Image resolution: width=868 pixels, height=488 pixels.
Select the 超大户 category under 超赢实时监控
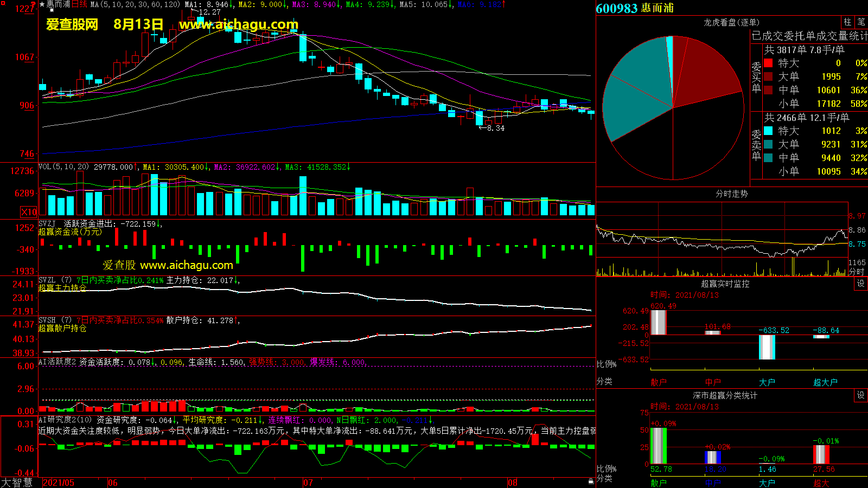tap(825, 382)
